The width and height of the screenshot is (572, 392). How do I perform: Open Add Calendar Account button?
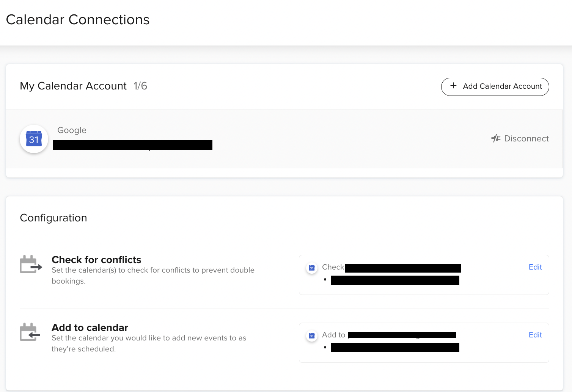click(495, 87)
